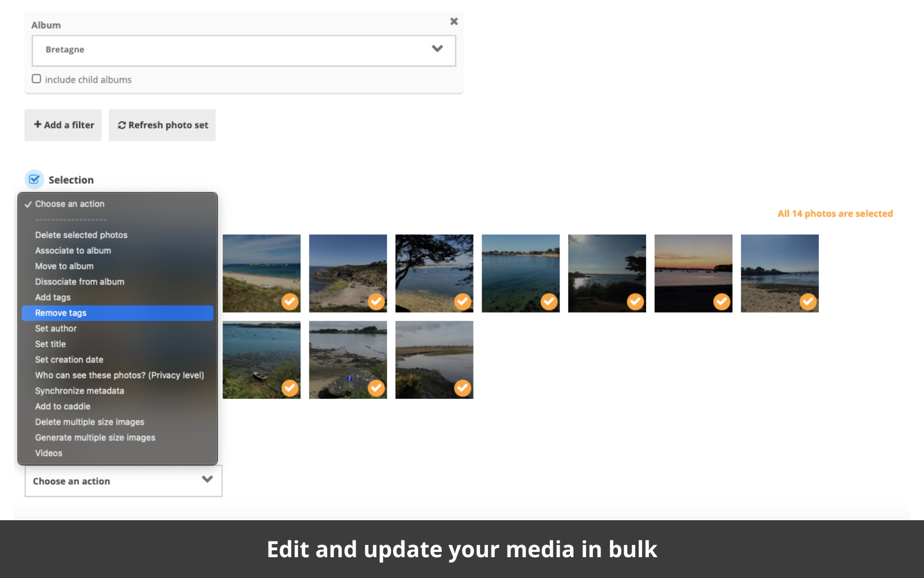The width and height of the screenshot is (924, 578).
Task: Uncheck the orange tick on the leaning tree photo
Action: [x=463, y=302]
